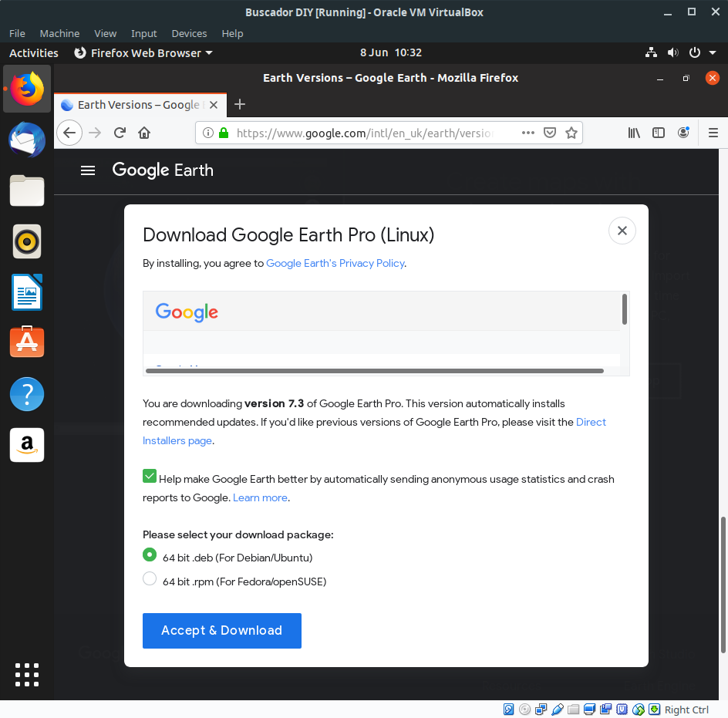Open the Firefox hamburger menu
The width and height of the screenshot is (728, 718).
tap(713, 133)
